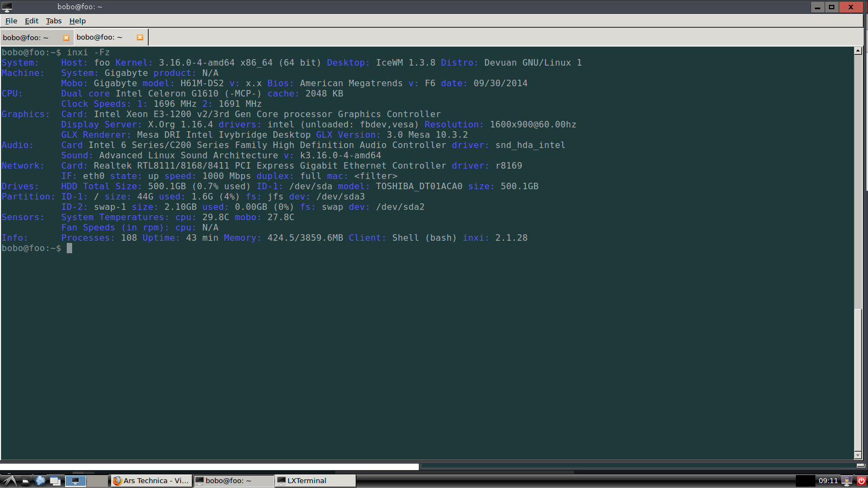Launch the web browser globe icon
The width and height of the screenshot is (868, 488).
(40, 480)
